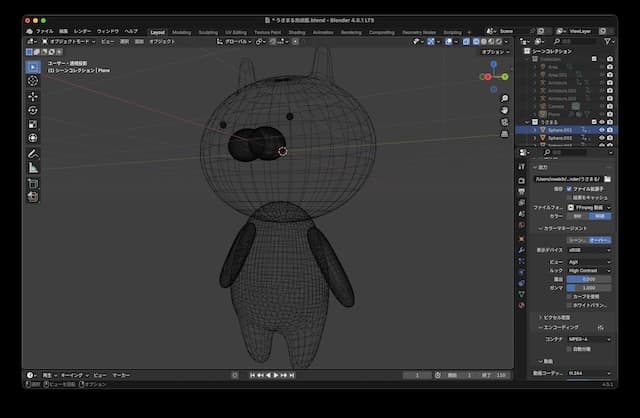This screenshot has width=640, height=418.
Task: Click the Blender logo menu icon
Action: point(29,31)
